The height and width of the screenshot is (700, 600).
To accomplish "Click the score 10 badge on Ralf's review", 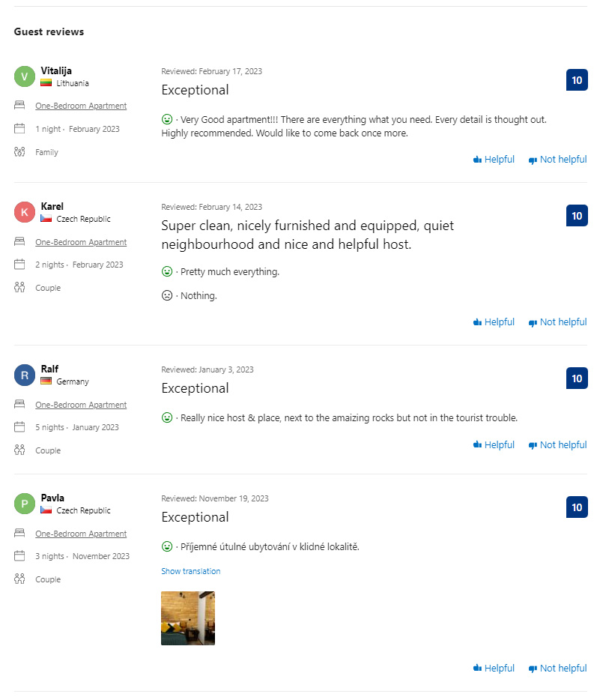I will (577, 378).
